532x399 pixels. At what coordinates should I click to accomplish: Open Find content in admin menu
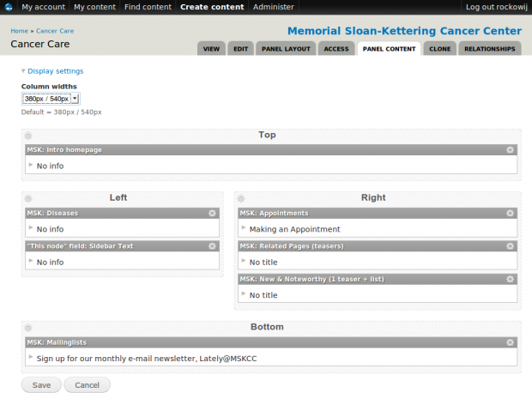pyautogui.click(x=148, y=7)
